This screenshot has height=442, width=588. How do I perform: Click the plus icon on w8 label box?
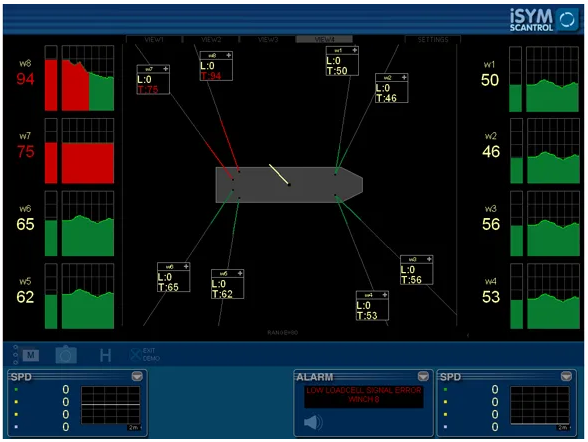228,55
